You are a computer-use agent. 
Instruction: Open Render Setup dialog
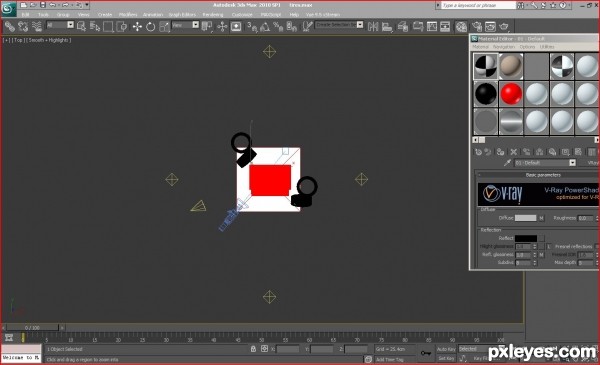(477, 26)
